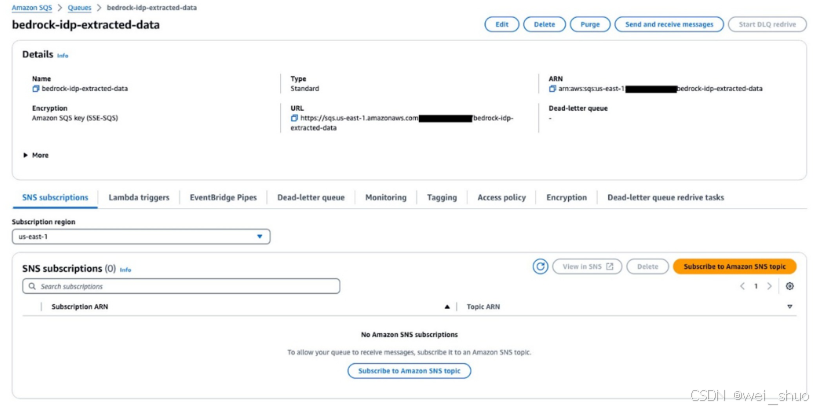Go to Queues breadcrumb link

point(80,8)
